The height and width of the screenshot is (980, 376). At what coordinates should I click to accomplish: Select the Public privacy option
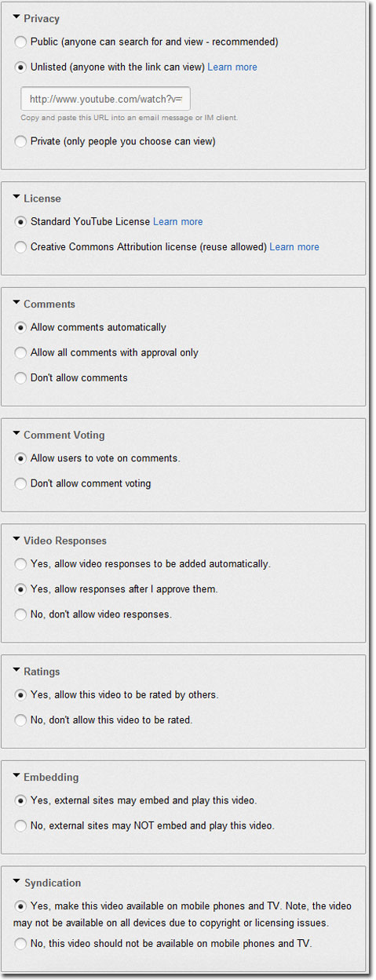click(21, 42)
